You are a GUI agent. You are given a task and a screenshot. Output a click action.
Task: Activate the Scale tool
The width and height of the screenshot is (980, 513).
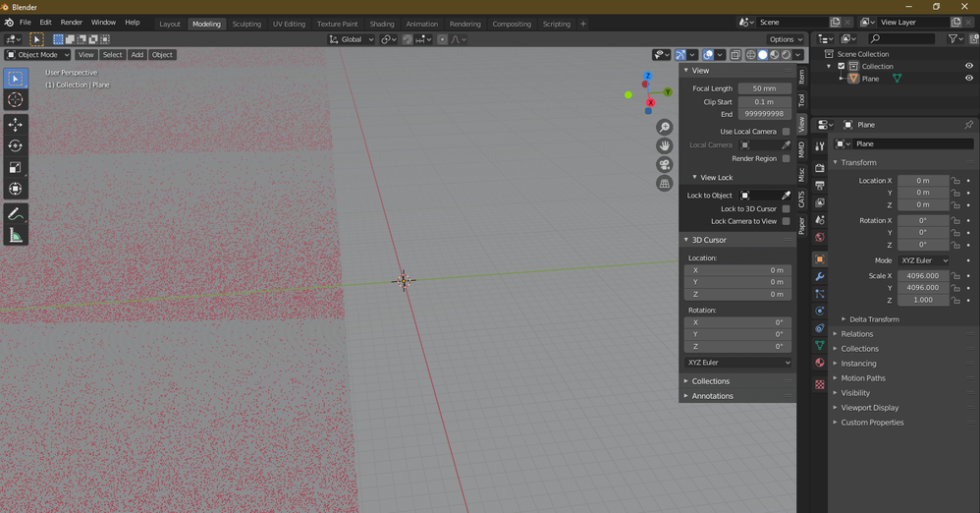point(16,167)
